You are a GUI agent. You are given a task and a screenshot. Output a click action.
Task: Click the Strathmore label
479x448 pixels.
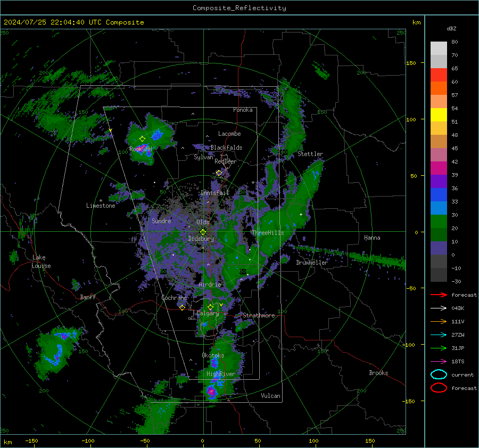pyautogui.click(x=259, y=315)
